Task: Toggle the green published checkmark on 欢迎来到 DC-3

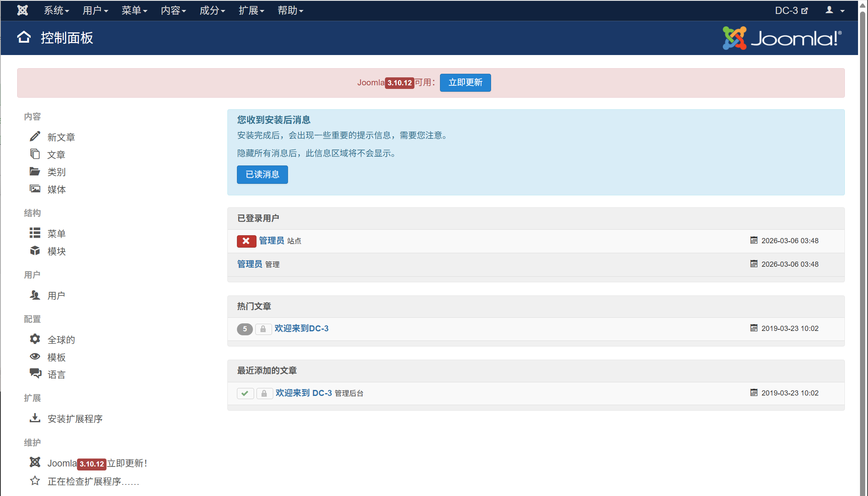Action: (x=245, y=393)
